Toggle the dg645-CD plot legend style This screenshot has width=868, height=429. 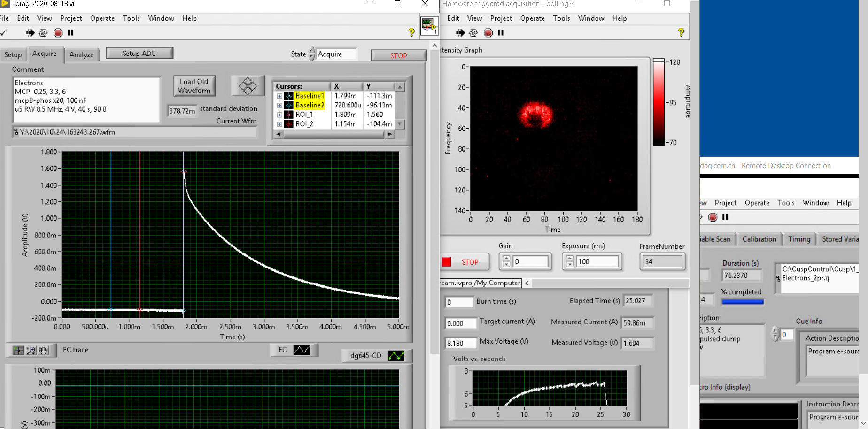pyautogui.click(x=396, y=356)
